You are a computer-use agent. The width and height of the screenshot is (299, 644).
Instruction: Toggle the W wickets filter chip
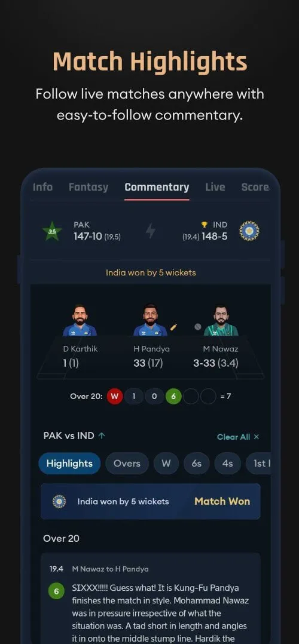166,464
